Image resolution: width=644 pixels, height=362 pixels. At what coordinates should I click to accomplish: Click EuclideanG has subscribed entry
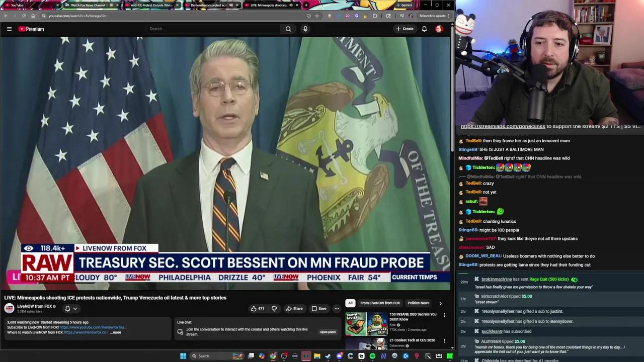506,331
